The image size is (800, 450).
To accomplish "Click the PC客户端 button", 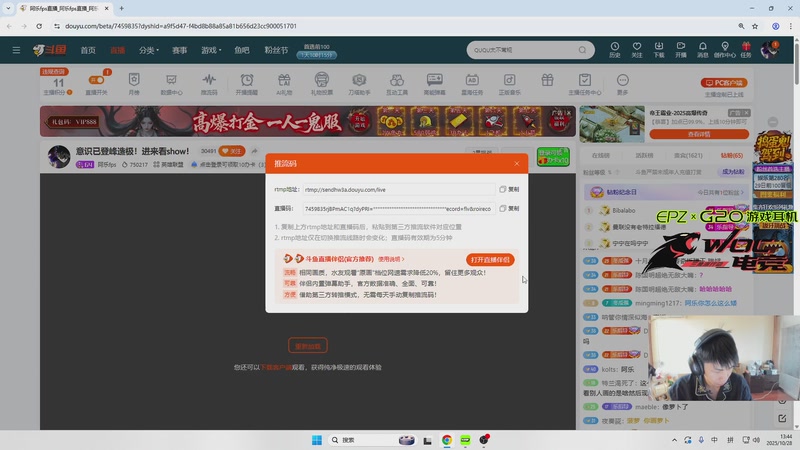I will 724,83.
